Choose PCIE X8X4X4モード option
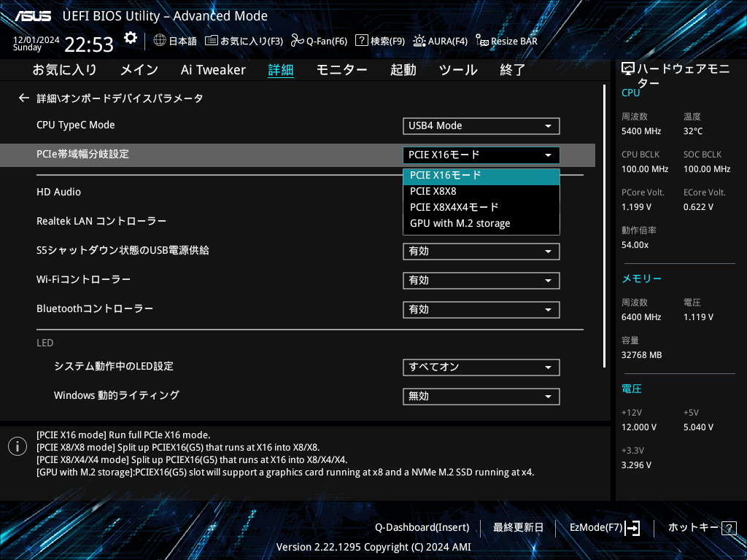This screenshot has width=747, height=560. pyautogui.click(x=481, y=207)
